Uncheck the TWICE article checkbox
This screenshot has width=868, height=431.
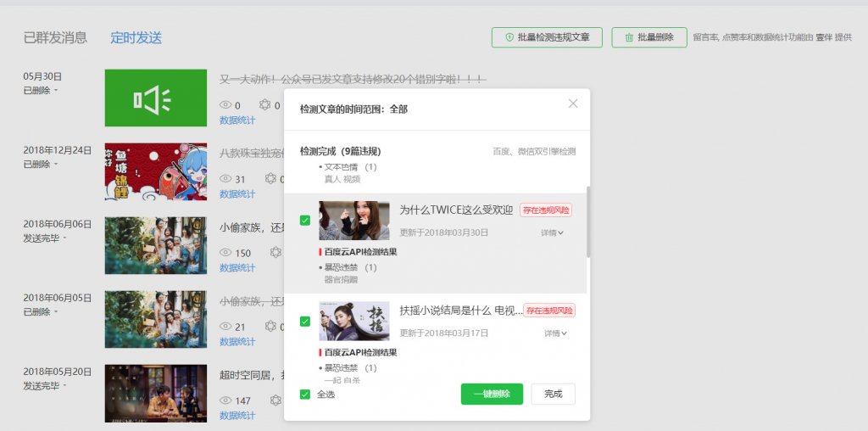tap(305, 221)
